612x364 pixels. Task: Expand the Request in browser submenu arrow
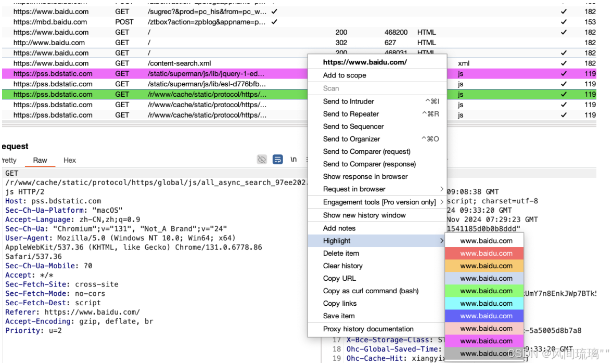click(x=441, y=189)
